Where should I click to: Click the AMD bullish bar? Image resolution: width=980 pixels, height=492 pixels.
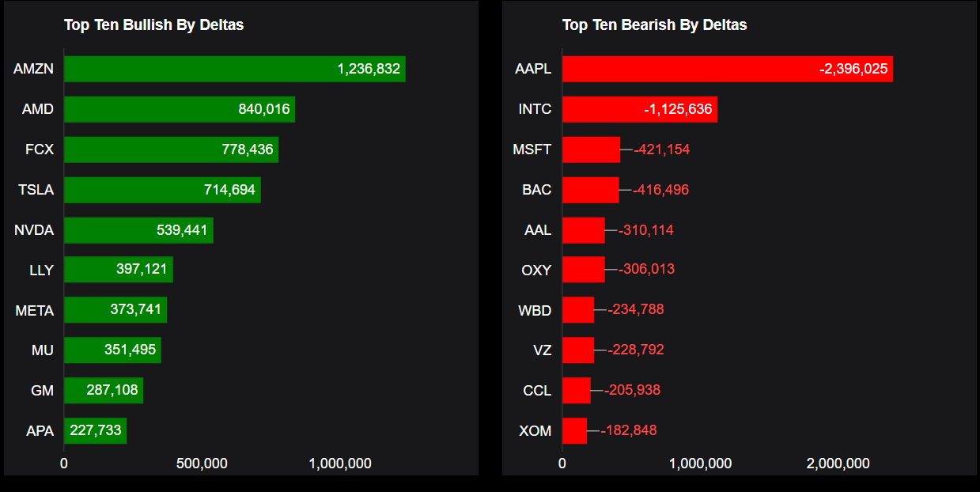click(180, 109)
